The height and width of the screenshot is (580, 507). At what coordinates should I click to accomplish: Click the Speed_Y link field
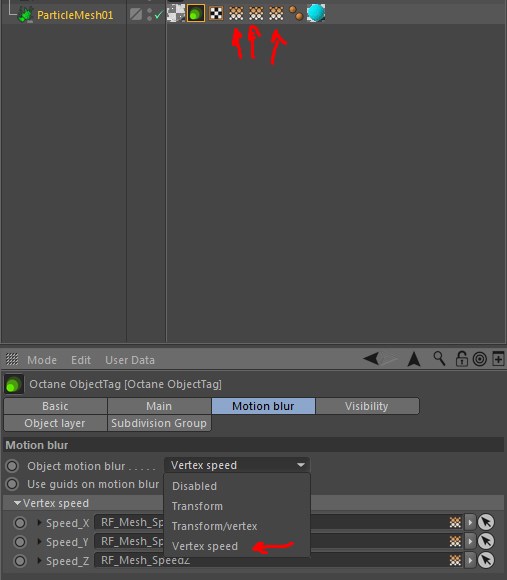278,541
